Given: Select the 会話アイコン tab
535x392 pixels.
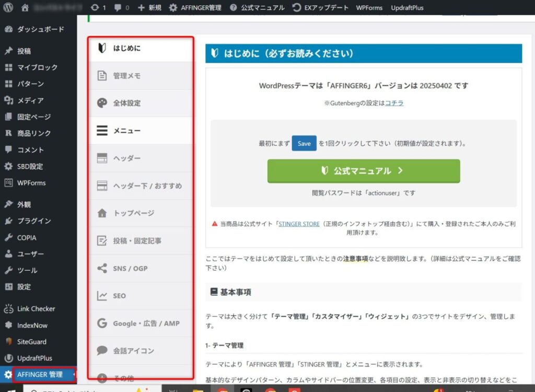Looking at the screenshot, I should 141,351.
